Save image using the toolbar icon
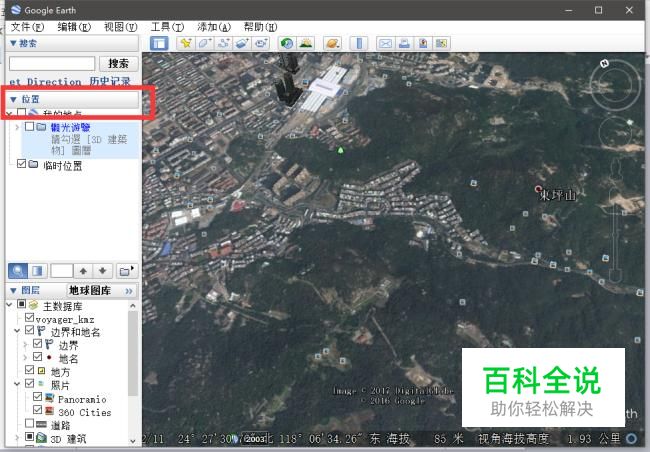This screenshot has height=452, width=650. coord(423,43)
